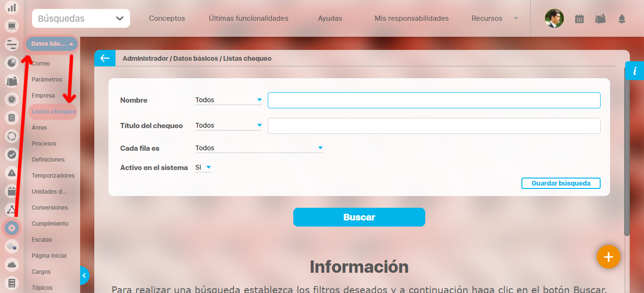Click the Guardar búsqueda button

point(561,183)
